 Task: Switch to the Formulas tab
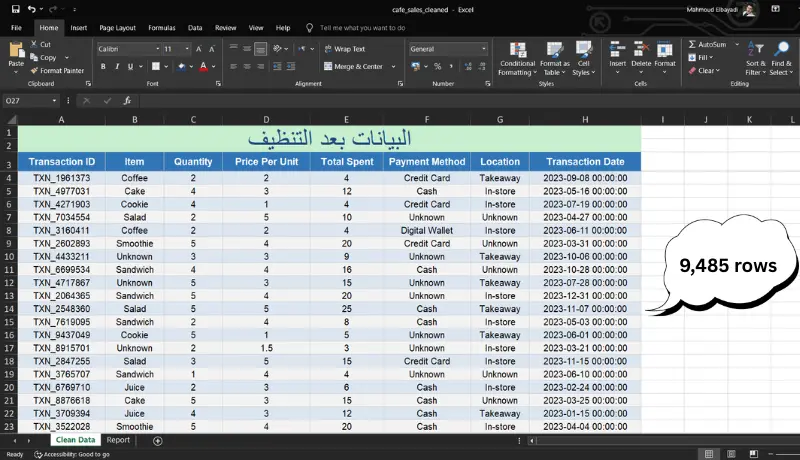(x=162, y=28)
